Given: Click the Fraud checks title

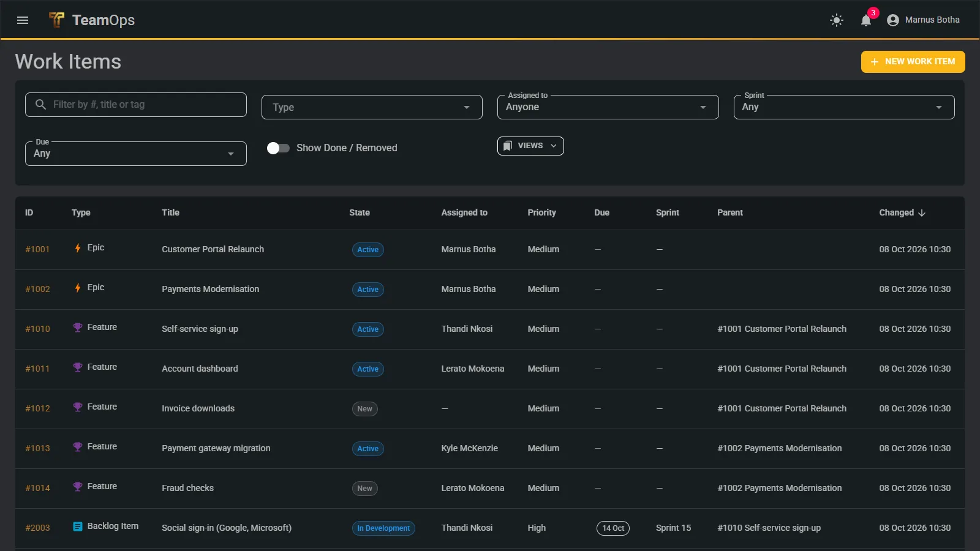Looking at the screenshot, I should pos(188,488).
